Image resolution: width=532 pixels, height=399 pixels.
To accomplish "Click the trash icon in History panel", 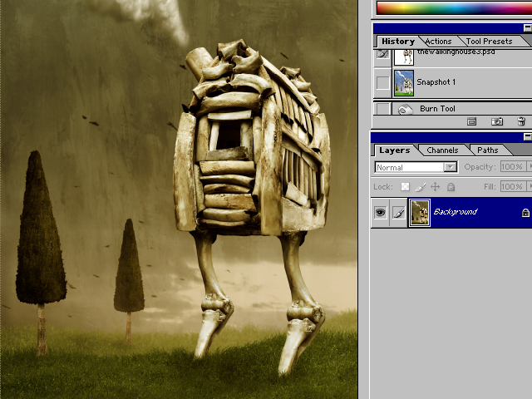I will tap(521, 121).
